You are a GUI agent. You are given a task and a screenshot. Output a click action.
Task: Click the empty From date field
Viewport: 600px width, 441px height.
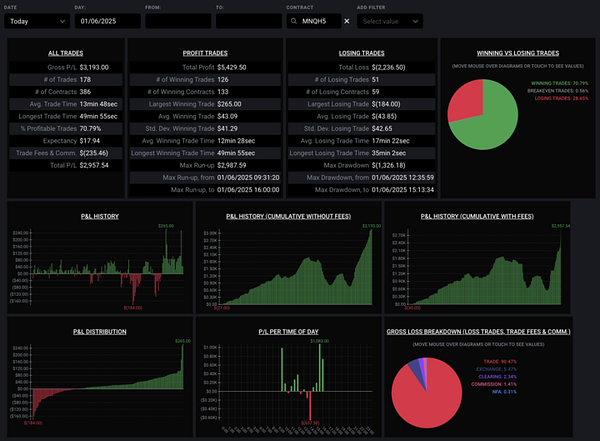click(x=178, y=21)
